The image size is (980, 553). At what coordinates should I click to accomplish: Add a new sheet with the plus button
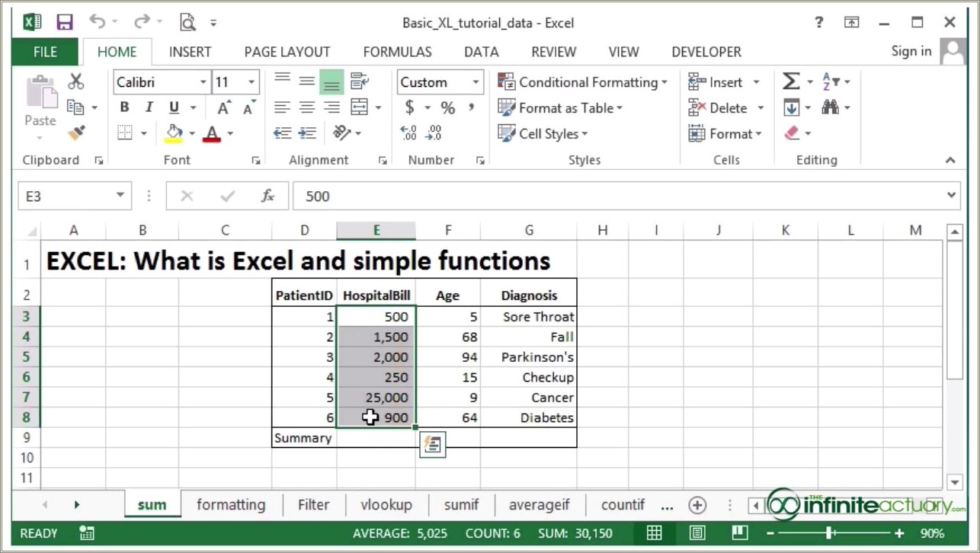pyautogui.click(x=697, y=504)
